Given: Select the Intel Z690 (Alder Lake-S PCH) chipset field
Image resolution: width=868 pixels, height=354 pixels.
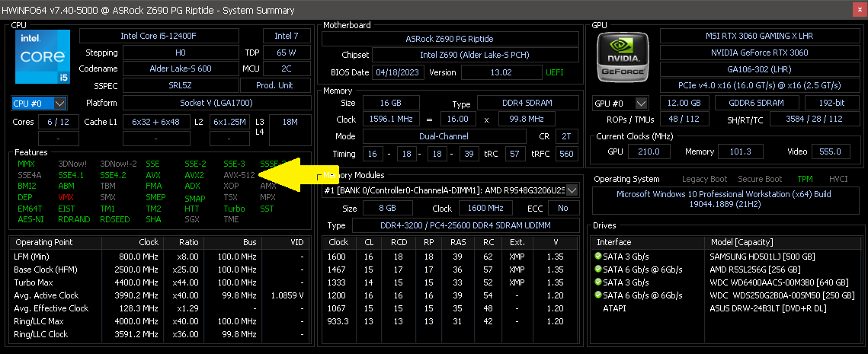Looking at the screenshot, I should 475,56.
